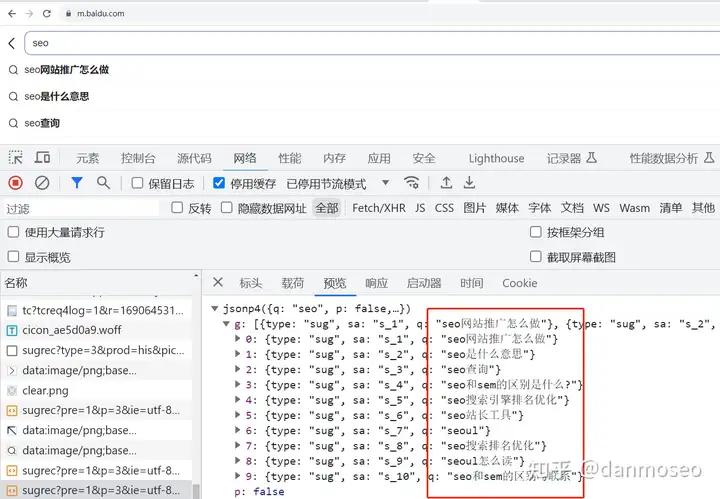Export HAR file download icon

pos(469,183)
